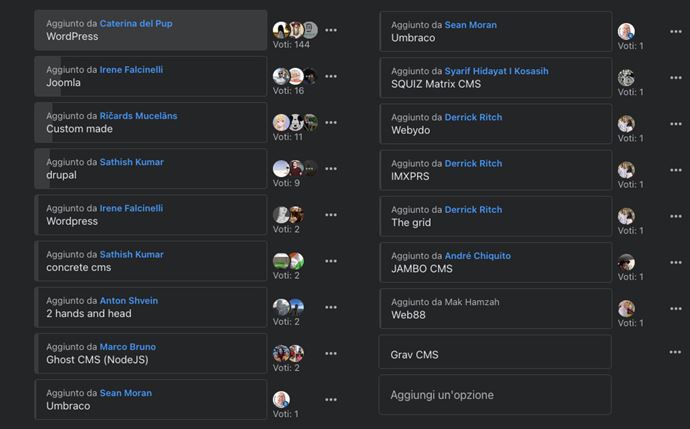
Task: Open Sathish Kumar's profile link above concrete cms
Action: click(132, 254)
